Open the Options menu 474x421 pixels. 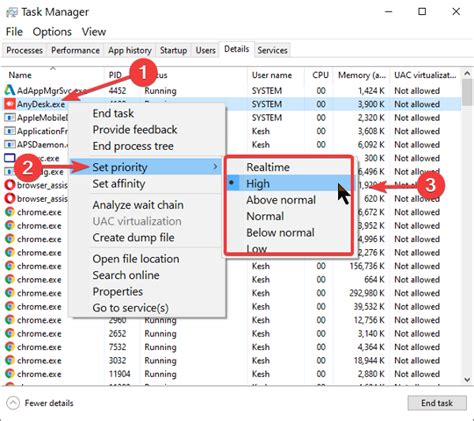[x=52, y=32]
